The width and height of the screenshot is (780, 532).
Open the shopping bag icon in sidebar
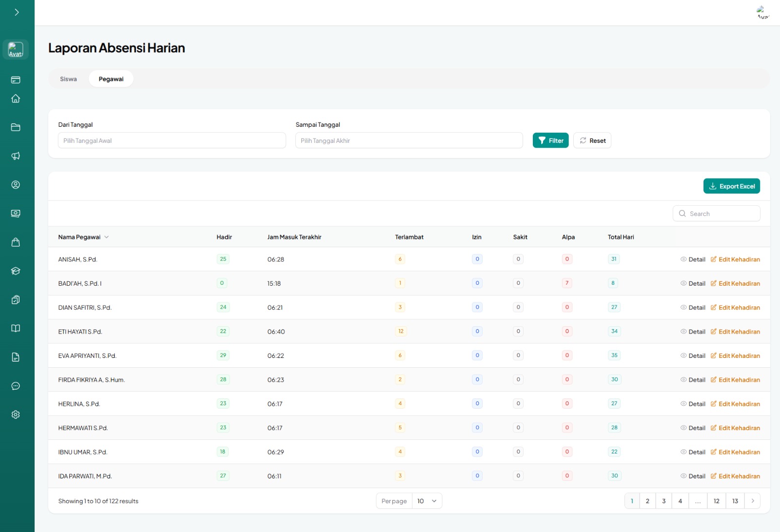[16, 242]
